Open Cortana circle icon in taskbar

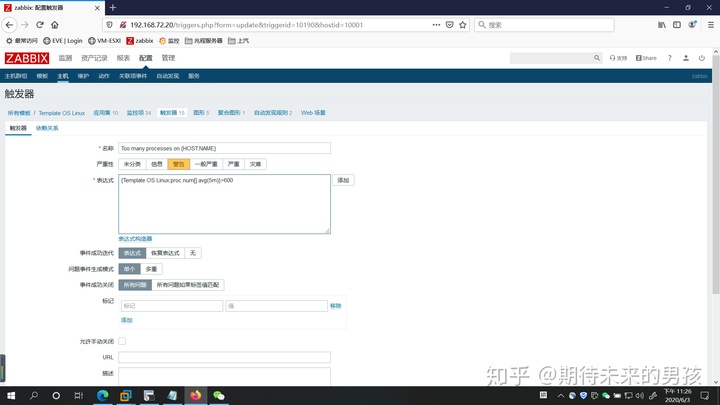coord(56,395)
